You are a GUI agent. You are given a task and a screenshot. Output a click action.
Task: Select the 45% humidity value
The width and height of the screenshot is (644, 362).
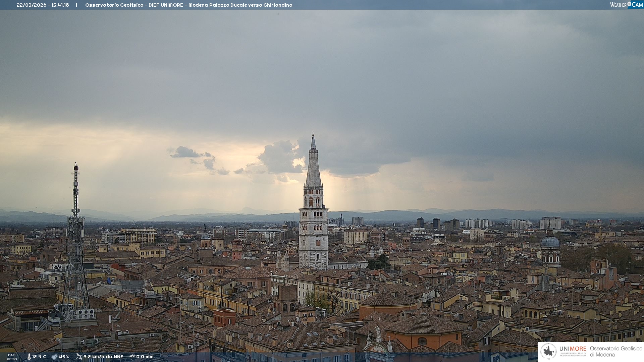pos(64,357)
